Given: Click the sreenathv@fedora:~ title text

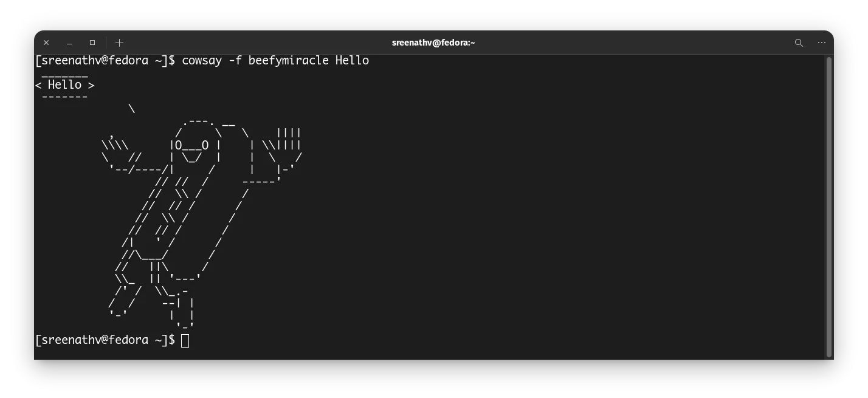Looking at the screenshot, I should (433, 43).
